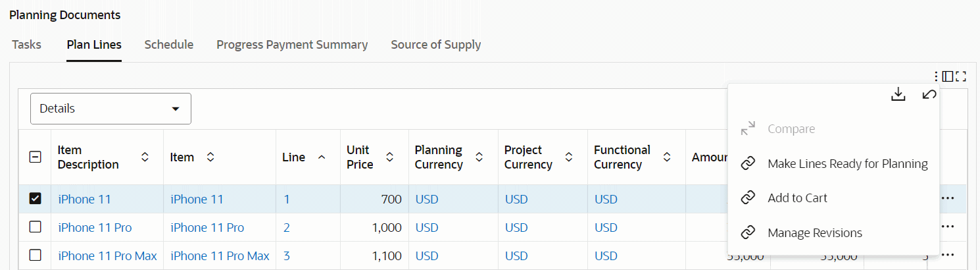980x270 pixels.
Task: Click the column panel layout icon
Action: pos(948,76)
